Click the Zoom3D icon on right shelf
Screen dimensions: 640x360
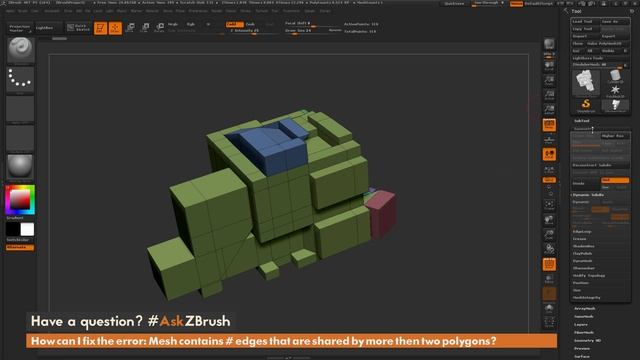[549, 235]
